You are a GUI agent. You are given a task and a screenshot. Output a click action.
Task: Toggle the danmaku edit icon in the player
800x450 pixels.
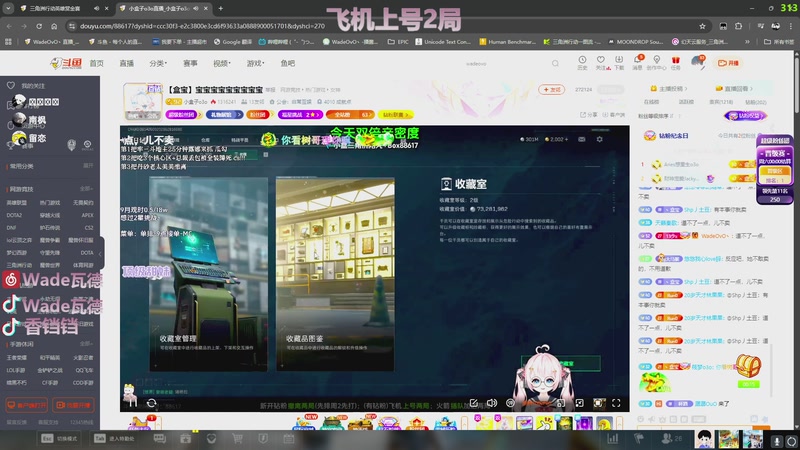[x=474, y=403]
